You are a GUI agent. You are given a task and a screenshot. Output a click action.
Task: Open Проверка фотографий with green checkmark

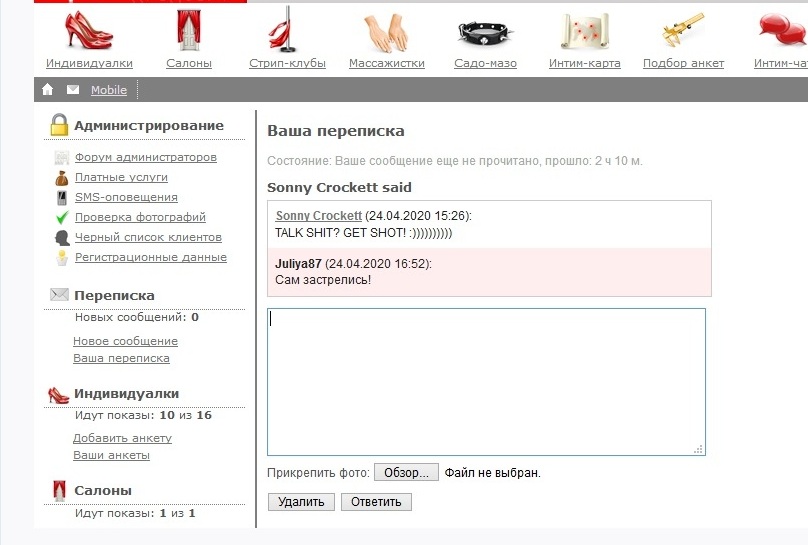click(x=140, y=217)
